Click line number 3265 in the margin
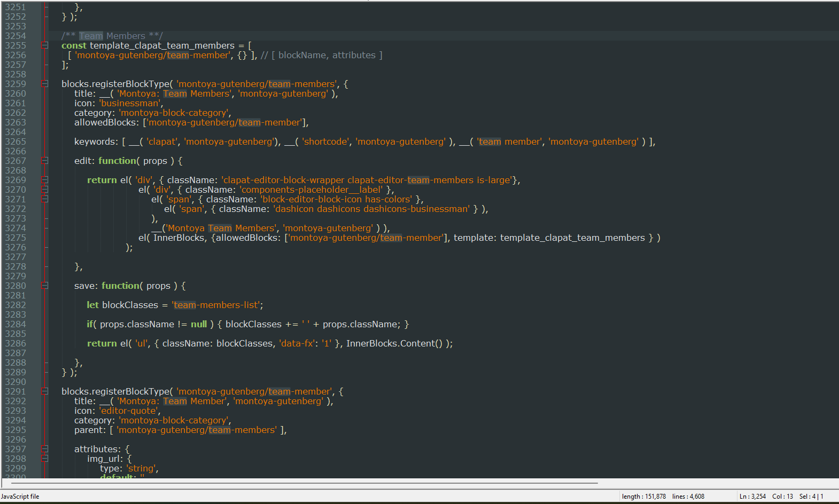 click(x=15, y=141)
